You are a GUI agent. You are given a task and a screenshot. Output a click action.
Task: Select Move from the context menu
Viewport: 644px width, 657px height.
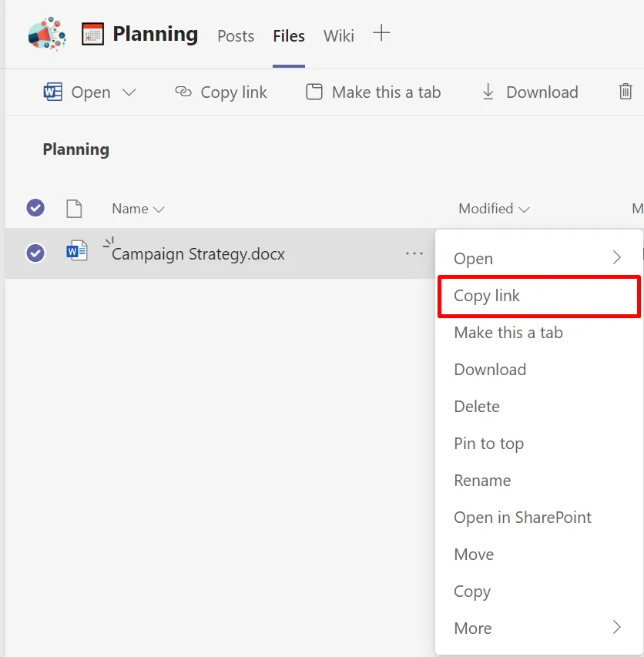pos(538,555)
